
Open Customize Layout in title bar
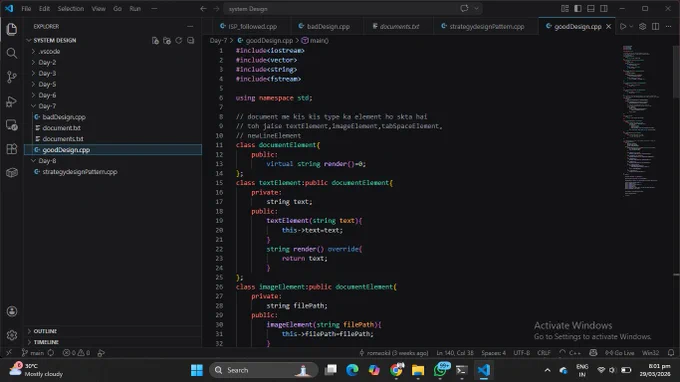(565, 9)
